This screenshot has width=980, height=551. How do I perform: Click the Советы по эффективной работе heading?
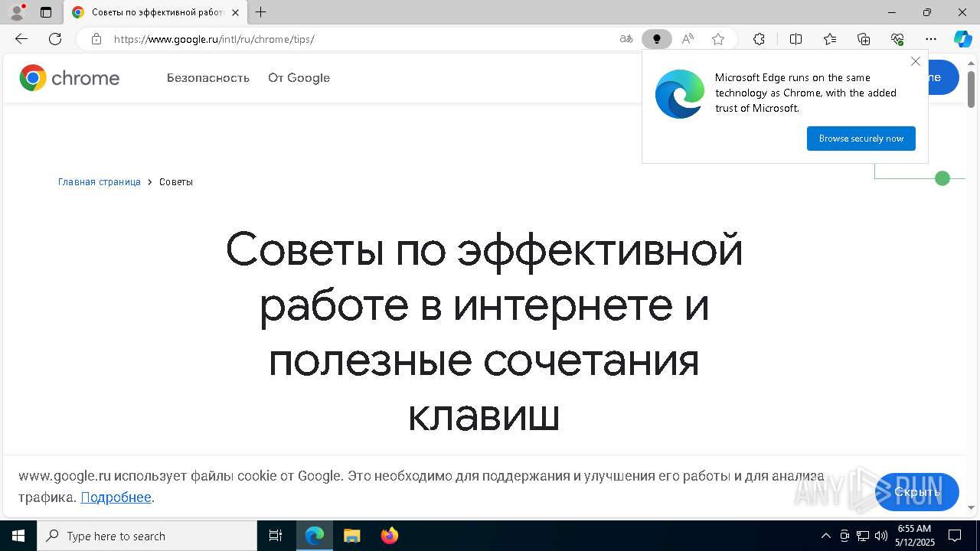(484, 332)
